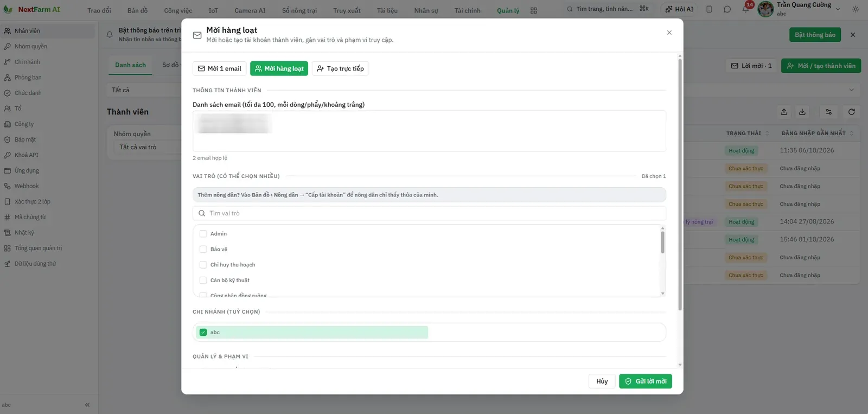Viewport: 868px width, 414px height.
Task: Open Webhook in sidebar
Action: 26,186
